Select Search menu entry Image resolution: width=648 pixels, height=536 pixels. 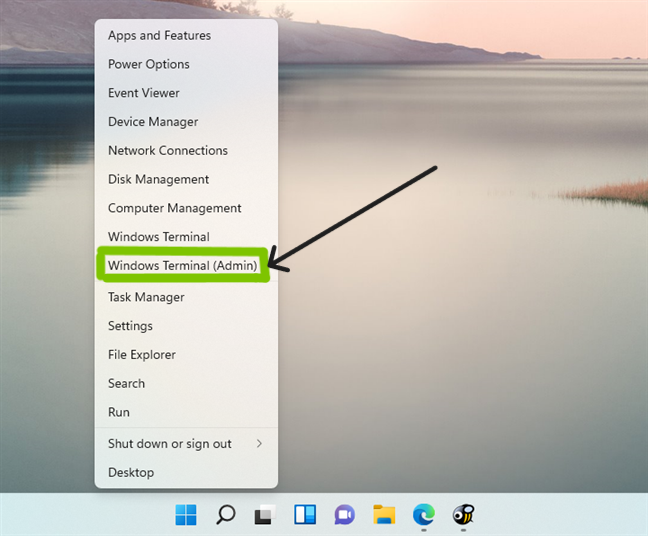pyautogui.click(x=186, y=383)
